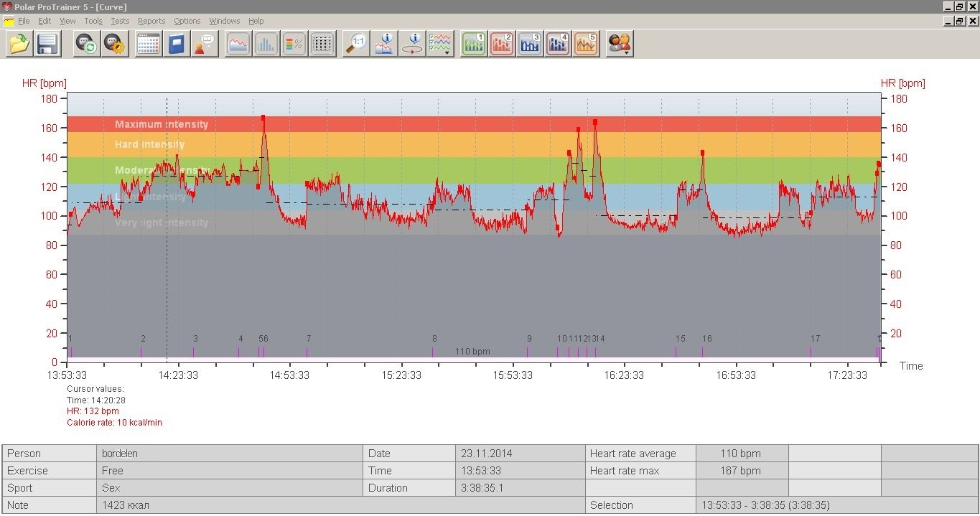
Task: Toggle orange curve preset 5 button
Action: click(586, 44)
